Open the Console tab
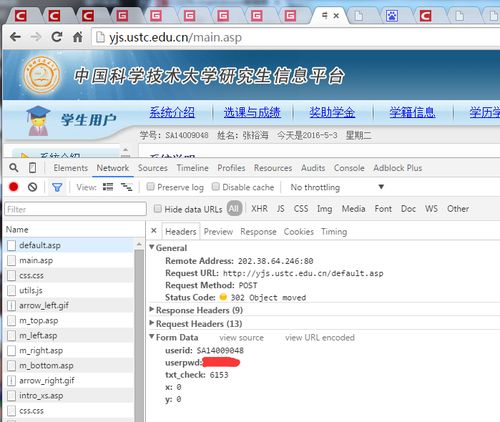 click(349, 168)
